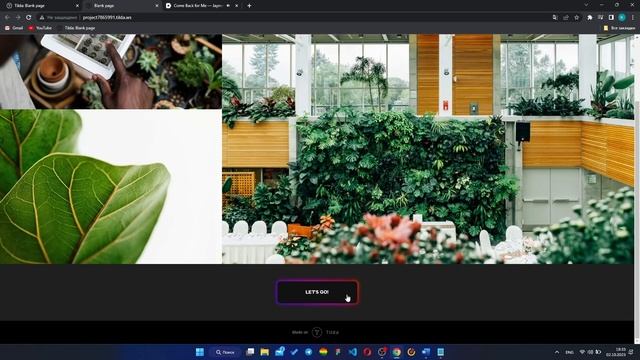Viewport: 640px width, 360px height.
Task: Click the taskbar search box
Action: tap(226, 352)
